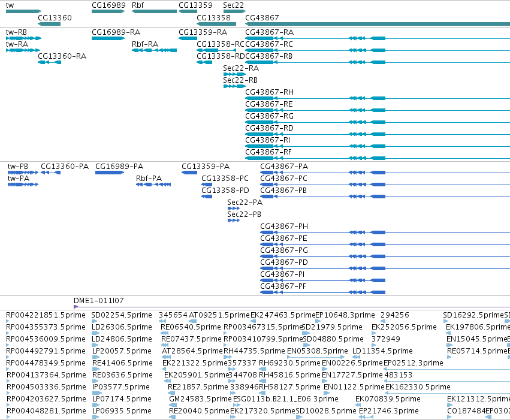Select EST SD21979.5prime
The height and width of the screenshot is (420, 510).
point(332,327)
